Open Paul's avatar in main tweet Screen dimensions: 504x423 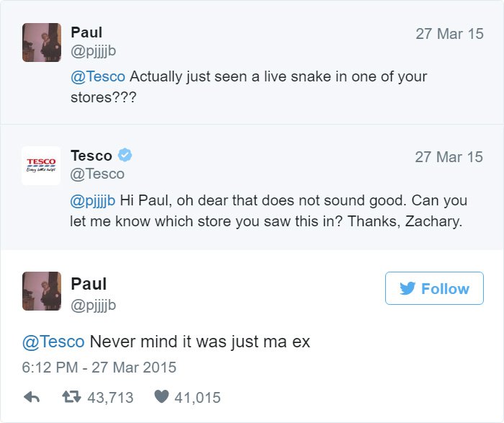point(41,291)
